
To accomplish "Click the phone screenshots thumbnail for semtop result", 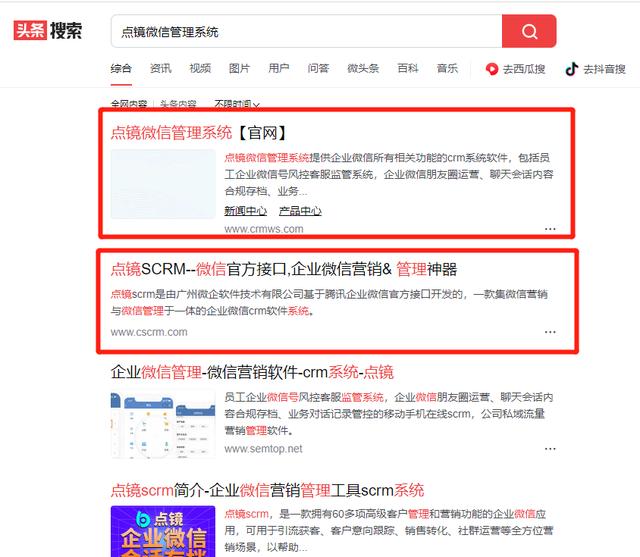I will click(x=163, y=424).
